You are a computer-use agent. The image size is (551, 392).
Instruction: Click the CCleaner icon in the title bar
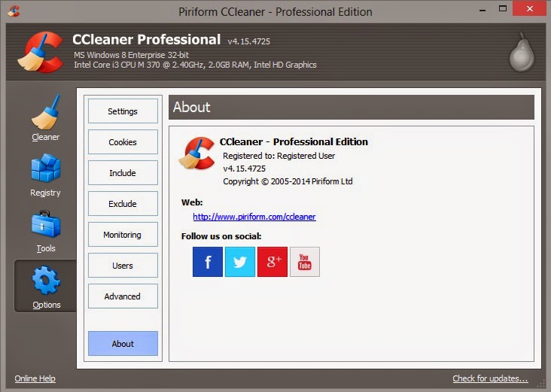point(14,11)
